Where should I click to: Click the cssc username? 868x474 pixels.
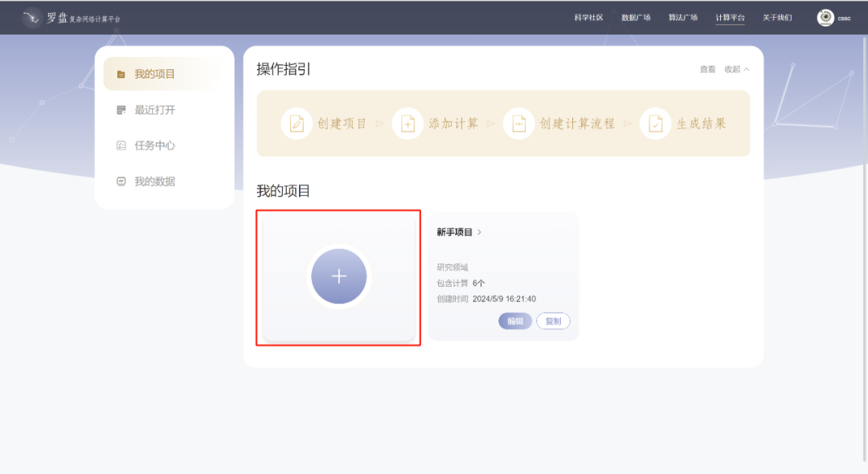pyautogui.click(x=844, y=18)
